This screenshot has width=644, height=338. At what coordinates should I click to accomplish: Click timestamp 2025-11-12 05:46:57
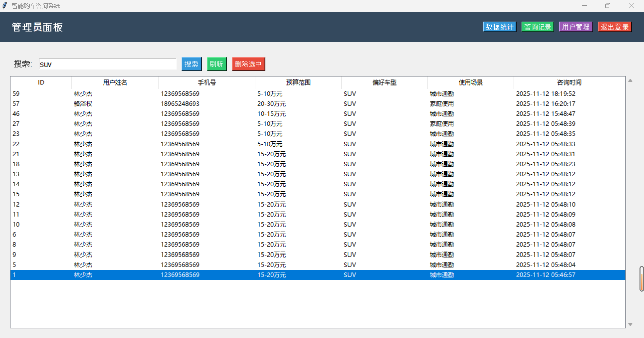545,275
